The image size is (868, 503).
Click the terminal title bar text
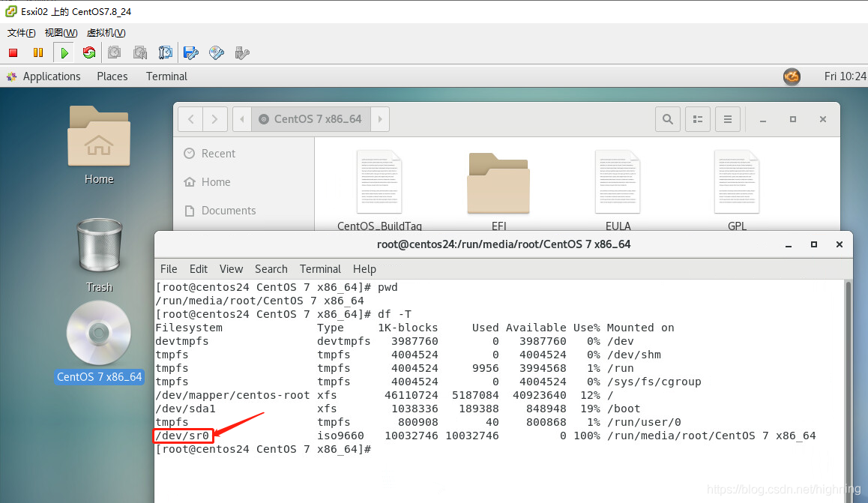pos(504,244)
